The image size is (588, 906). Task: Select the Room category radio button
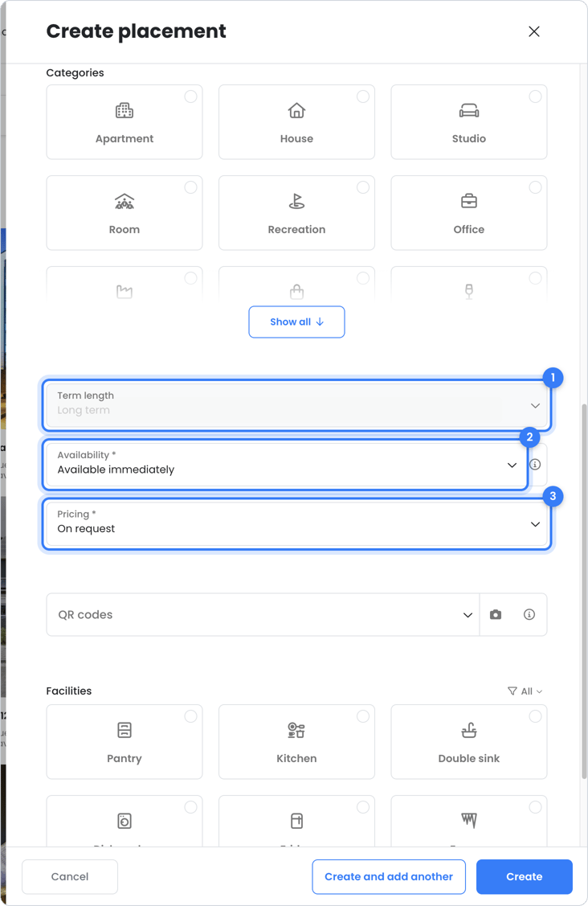[x=190, y=187]
